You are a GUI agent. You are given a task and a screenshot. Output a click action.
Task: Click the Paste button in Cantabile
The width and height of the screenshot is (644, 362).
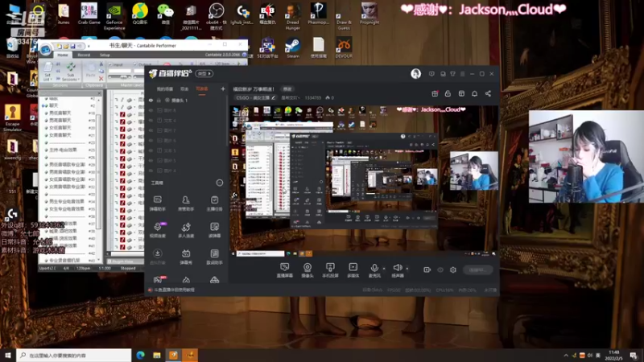(90, 72)
